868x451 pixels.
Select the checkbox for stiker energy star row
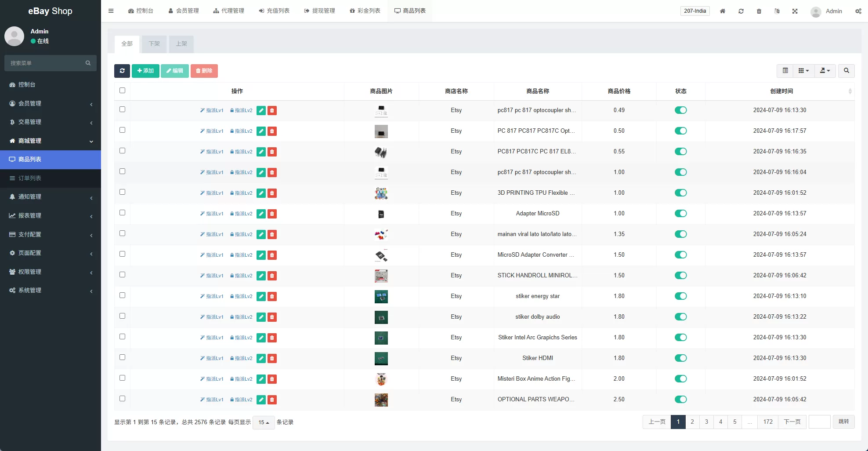coord(122,295)
